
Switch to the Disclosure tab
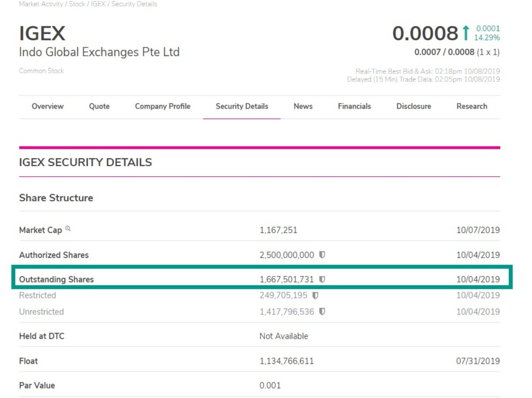click(x=414, y=106)
